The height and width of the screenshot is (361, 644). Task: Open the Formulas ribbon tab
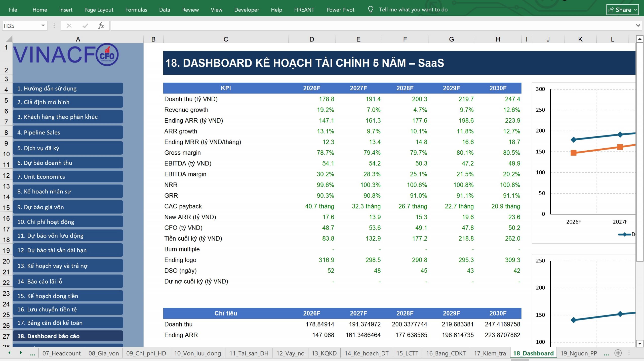pyautogui.click(x=136, y=10)
